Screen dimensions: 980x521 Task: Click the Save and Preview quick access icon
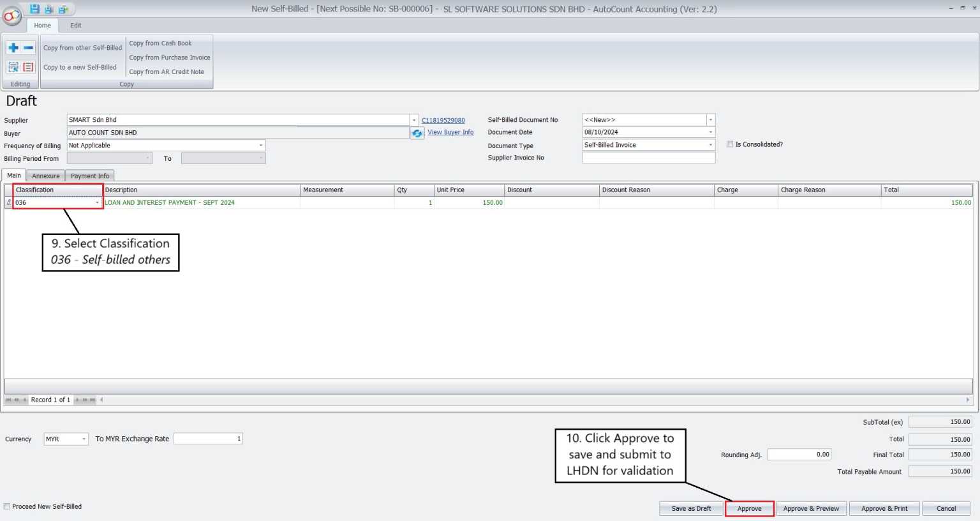[48, 9]
